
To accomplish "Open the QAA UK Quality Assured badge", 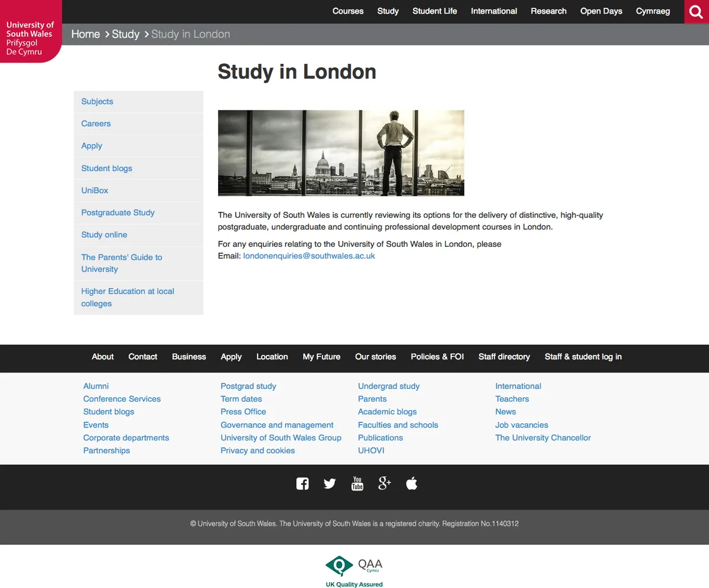I will (354, 571).
